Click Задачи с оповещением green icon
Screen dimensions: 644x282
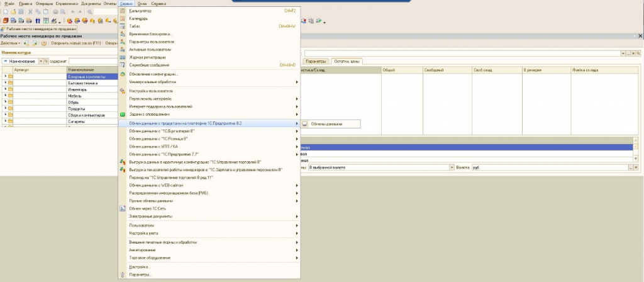pos(123,115)
